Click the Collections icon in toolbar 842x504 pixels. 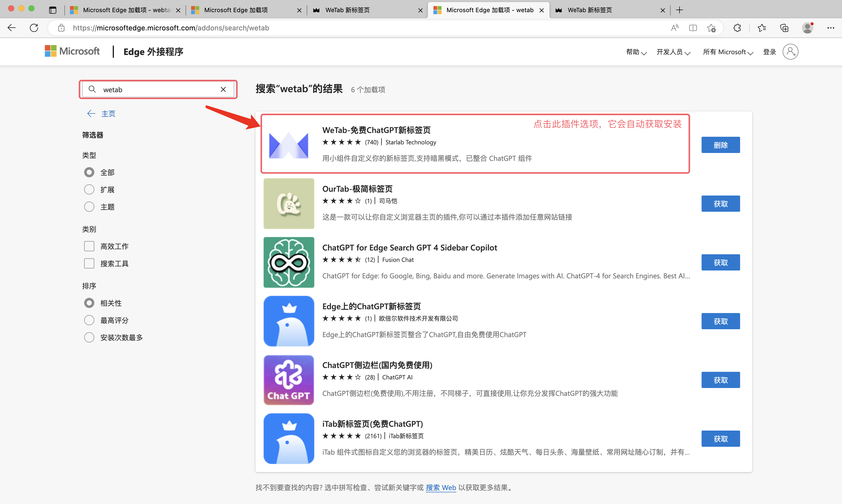pos(784,28)
